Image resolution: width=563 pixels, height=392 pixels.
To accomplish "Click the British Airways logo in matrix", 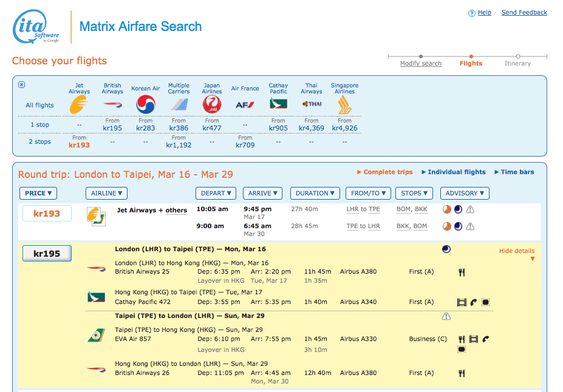I will click(x=112, y=105).
